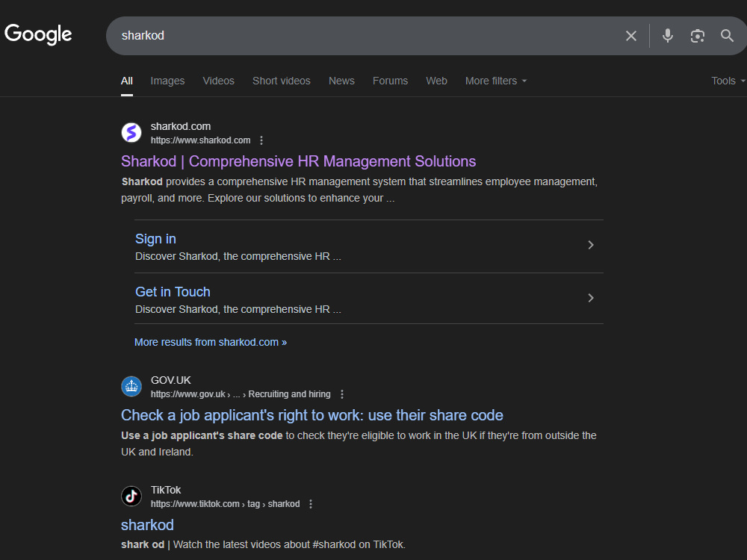Viewport: 747px width, 560px height.
Task: Switch to the Web tab
Action: 436,81
